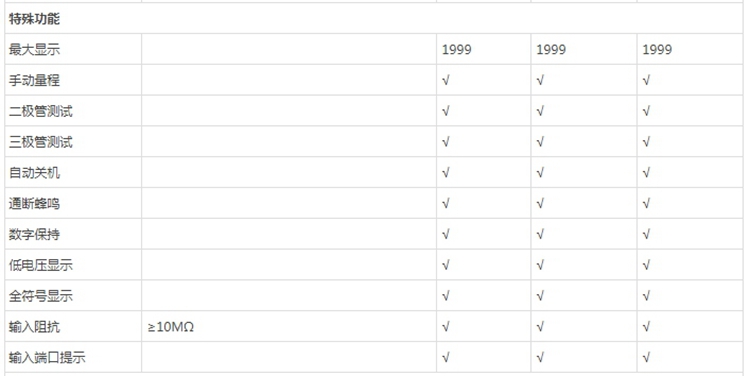Select the 通断蜂鸣 label
Image resolution: width=750 pixels, height=376 pixels.
[34, 204]
